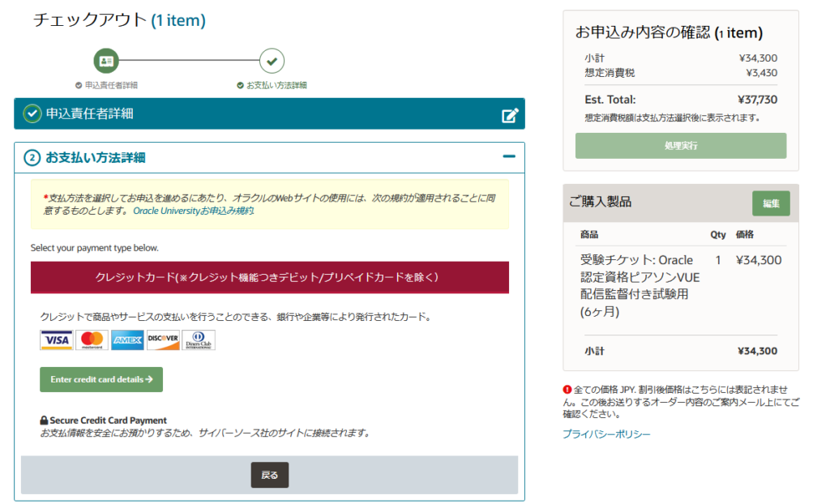This screenshot has width=830, height=504.
Task: Click the Diners Club card logo
Action: click(x=199, y=341)
